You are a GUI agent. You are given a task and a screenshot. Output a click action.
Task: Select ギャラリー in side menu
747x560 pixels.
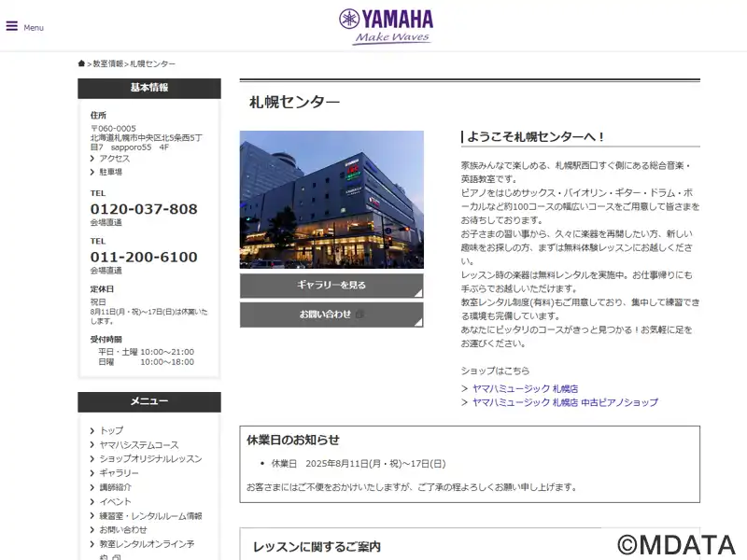click(x=119, y=473)
